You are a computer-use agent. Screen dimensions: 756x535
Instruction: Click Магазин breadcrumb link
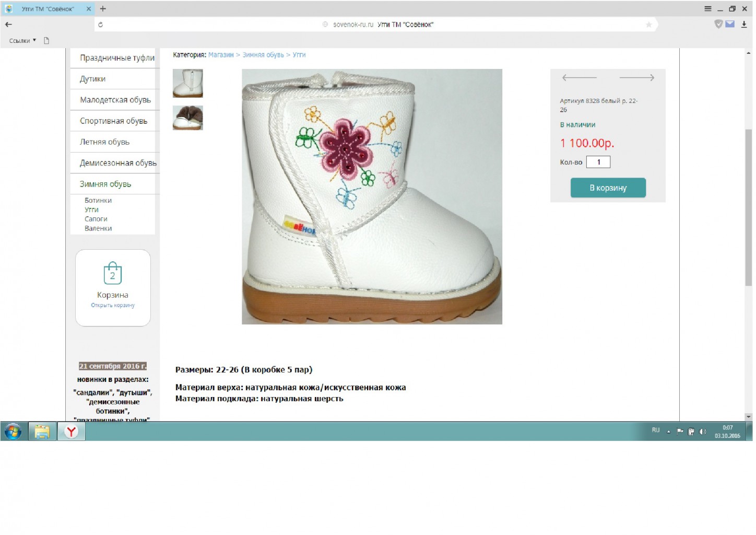pyautogui.click(x=221, y=55)
